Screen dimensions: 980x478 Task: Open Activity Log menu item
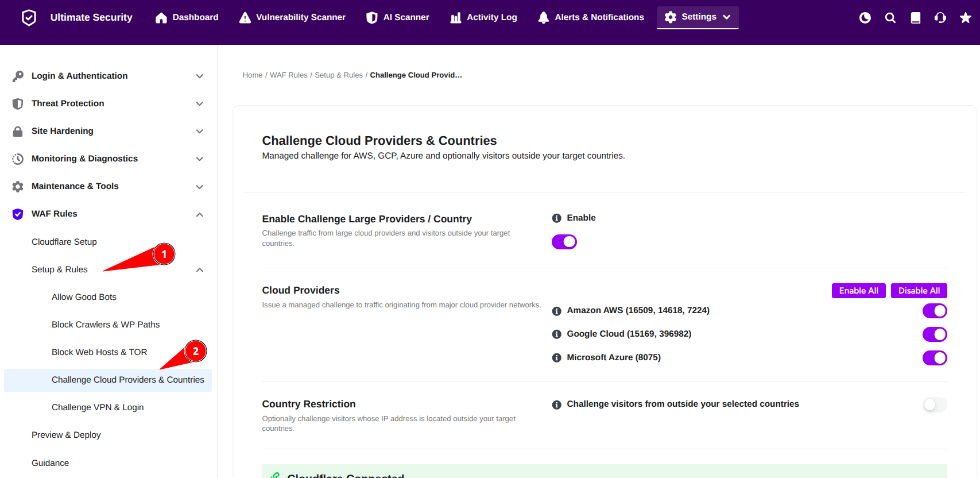point(484,18)
